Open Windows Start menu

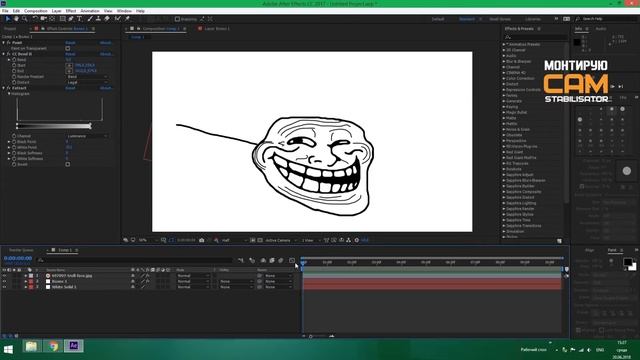click(x=8, y=349)
